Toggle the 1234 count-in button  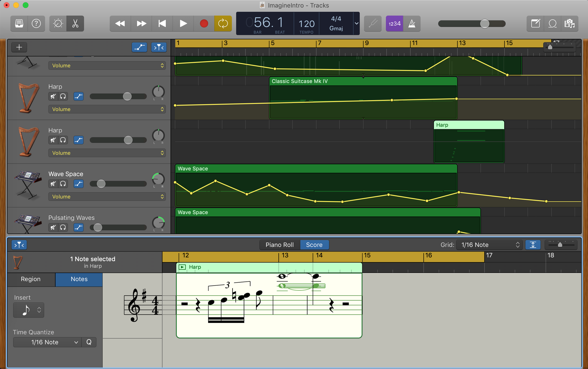tap(394, 24)
